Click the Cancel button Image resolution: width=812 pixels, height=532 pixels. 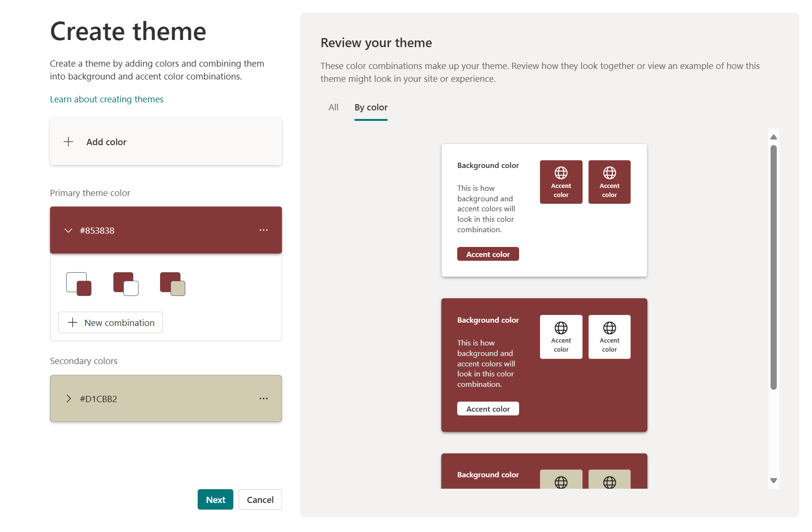tap(260, 499)
